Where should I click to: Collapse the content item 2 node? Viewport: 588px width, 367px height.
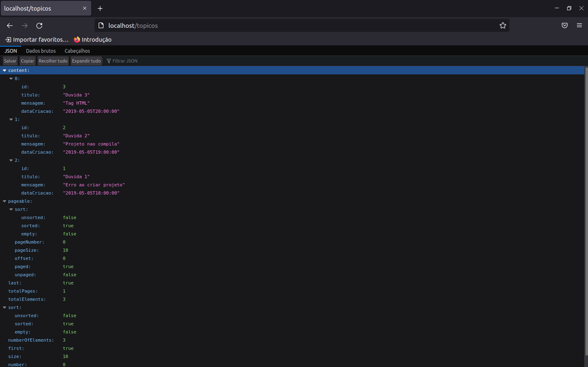(x=11, y=160)
